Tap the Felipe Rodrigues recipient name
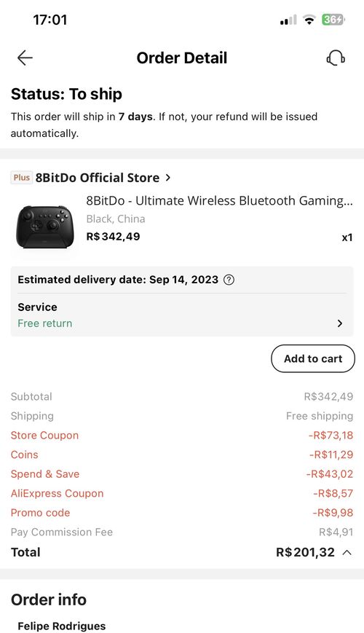364x633 pixels. click(x=62, y=626)
